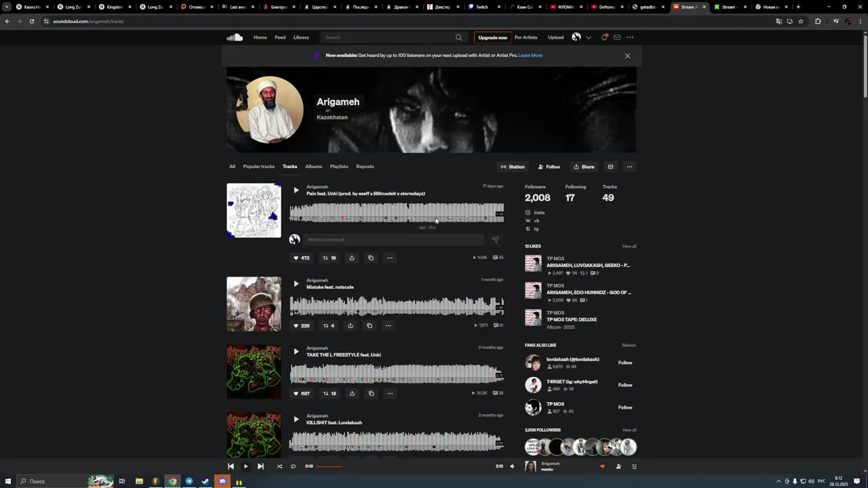Open the next up queue icon
Screen dimensions: 868x488
(x=634, y=466)
